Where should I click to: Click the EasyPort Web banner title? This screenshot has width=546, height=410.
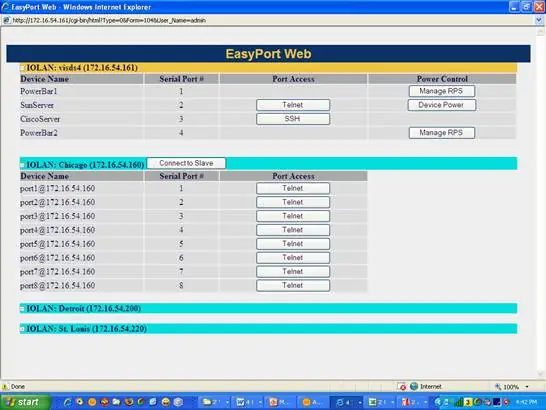(268, 54)
